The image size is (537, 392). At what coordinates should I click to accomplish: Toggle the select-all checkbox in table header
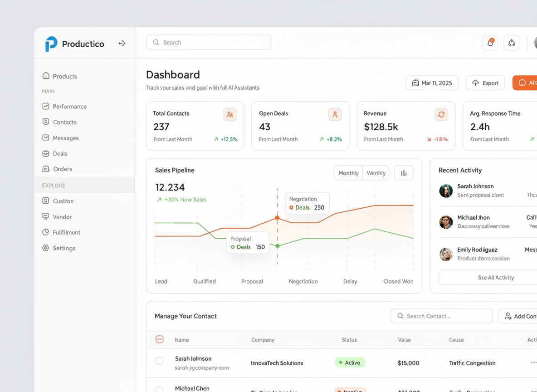click(x=160, y=339)
